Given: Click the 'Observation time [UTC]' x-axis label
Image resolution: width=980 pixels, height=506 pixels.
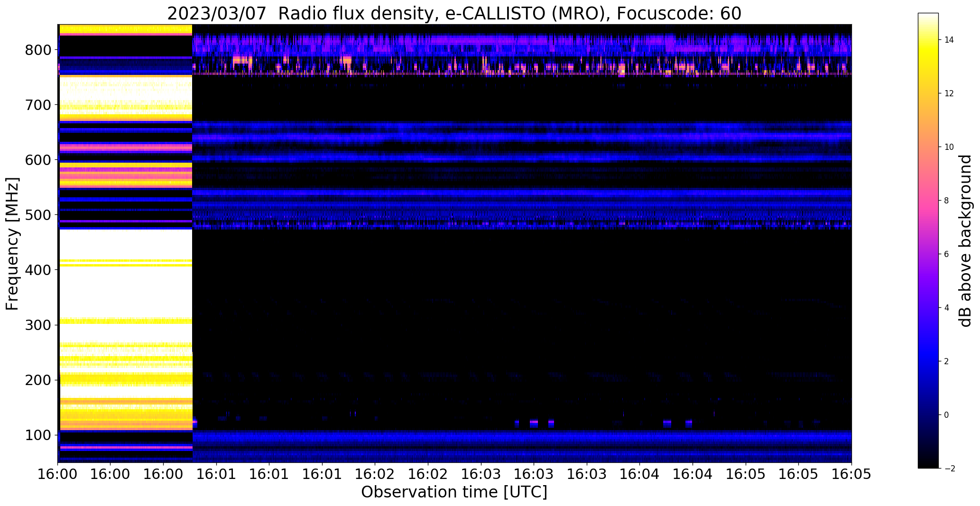Looking at the screenshot, I should 454,492.
